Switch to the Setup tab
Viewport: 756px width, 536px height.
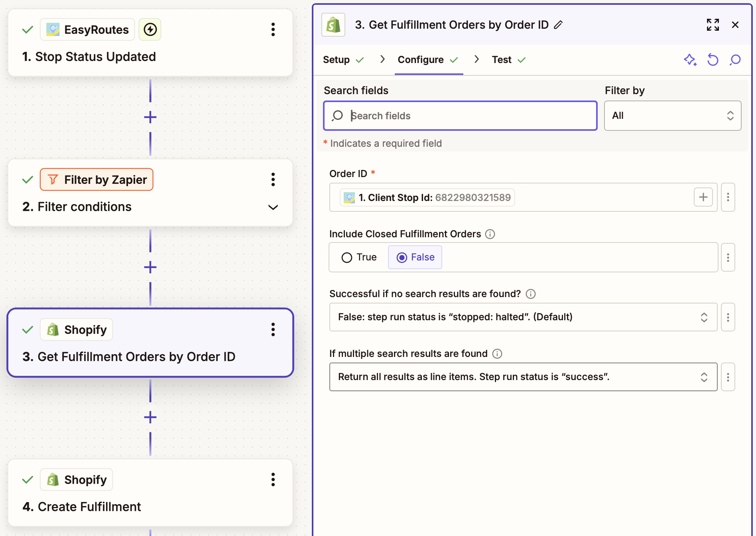point(336,60)
